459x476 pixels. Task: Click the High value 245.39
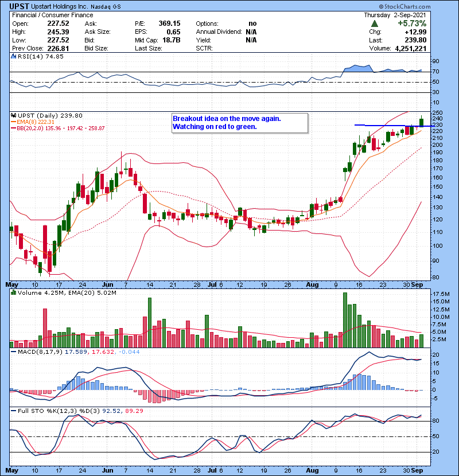[58, 32]
